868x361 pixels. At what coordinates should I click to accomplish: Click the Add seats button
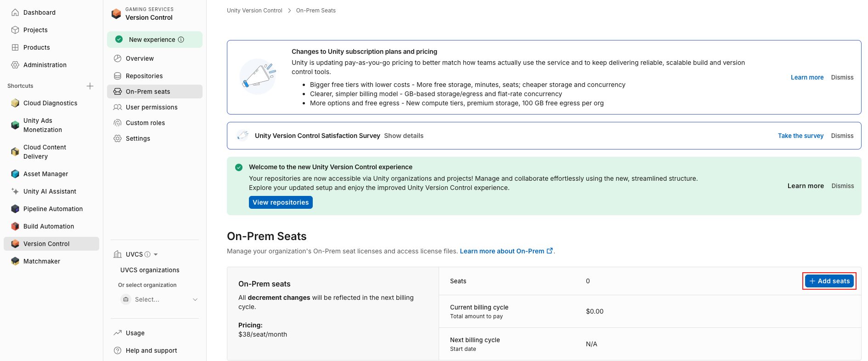pos(829,281)
